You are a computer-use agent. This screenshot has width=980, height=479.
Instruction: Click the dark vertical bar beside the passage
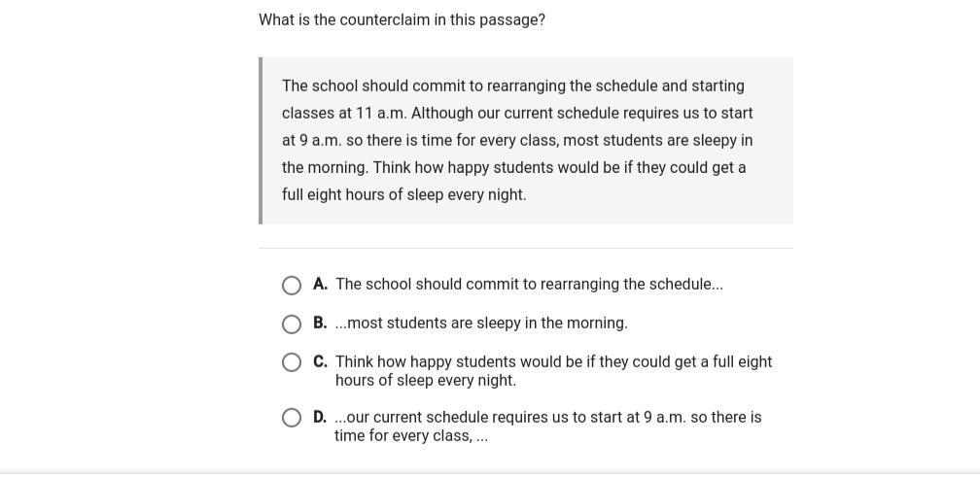[261, 140]
